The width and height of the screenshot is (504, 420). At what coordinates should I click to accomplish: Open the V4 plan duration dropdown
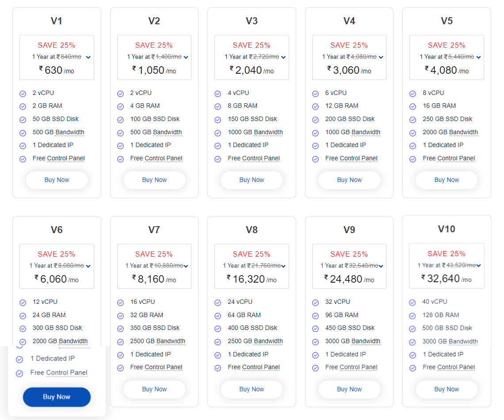click(381, 57)
